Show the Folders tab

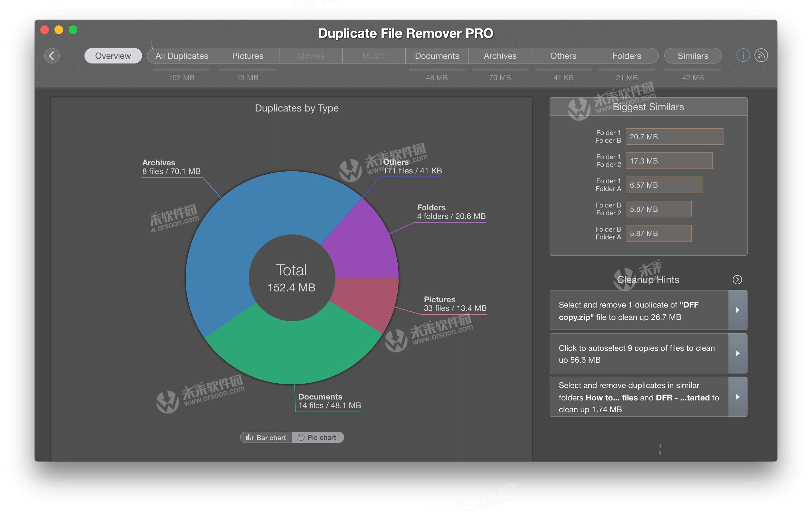click(626, 56)
